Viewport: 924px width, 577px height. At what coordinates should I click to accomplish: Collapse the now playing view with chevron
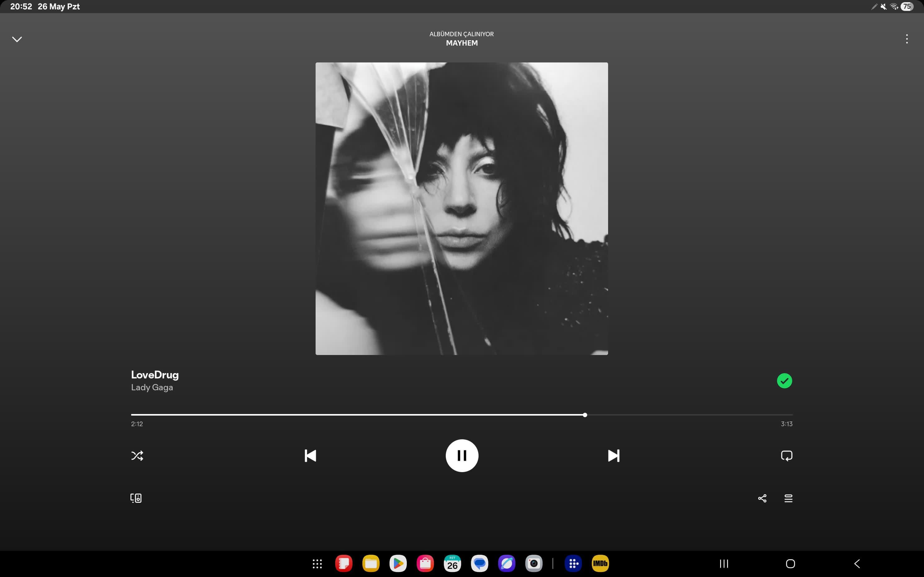pos(17,39)
